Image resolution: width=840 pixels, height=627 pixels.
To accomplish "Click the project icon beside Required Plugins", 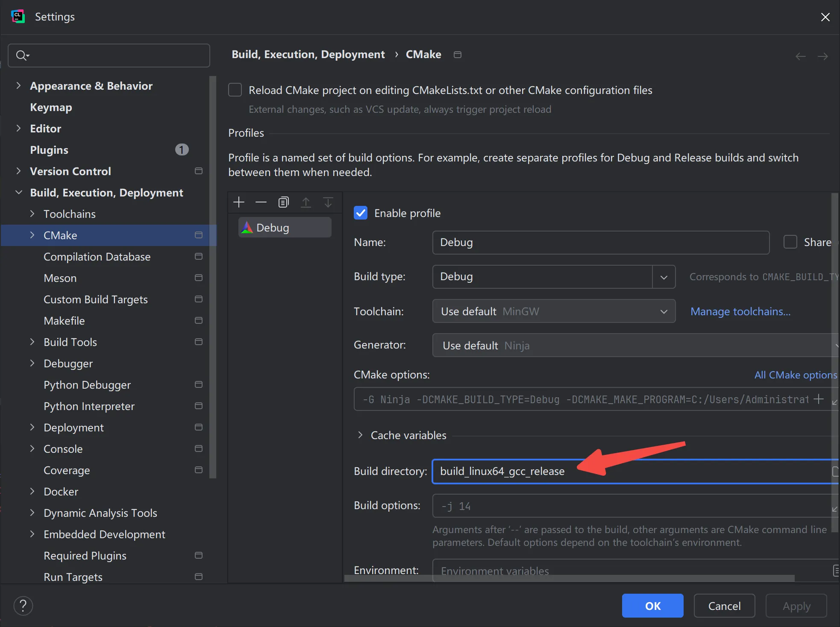I will pyautogui.click(x=199, y=555).
